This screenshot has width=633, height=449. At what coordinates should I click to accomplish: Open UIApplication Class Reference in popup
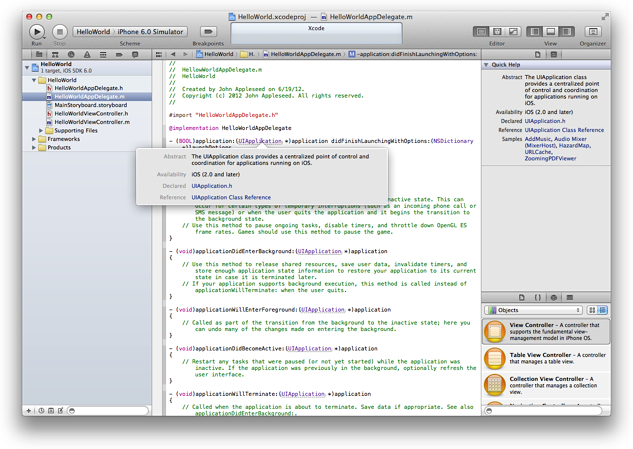tap(231, 198)
